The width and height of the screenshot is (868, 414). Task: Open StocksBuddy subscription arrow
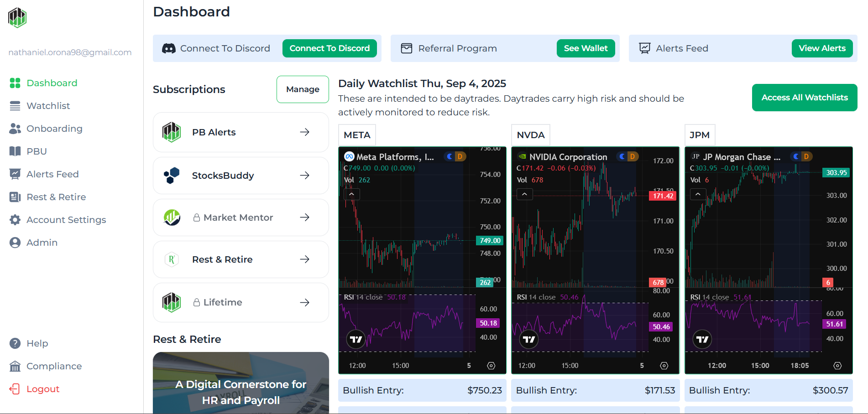coord(304,176)
